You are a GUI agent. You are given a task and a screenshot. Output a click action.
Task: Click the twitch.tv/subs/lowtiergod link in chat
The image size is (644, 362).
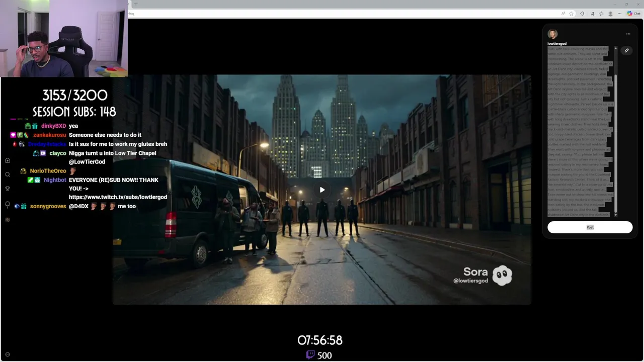click(118, 197)
